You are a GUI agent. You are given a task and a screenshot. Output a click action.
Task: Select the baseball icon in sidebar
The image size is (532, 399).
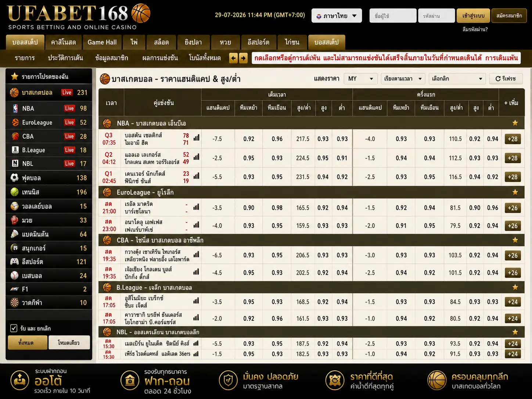point(14,276)
